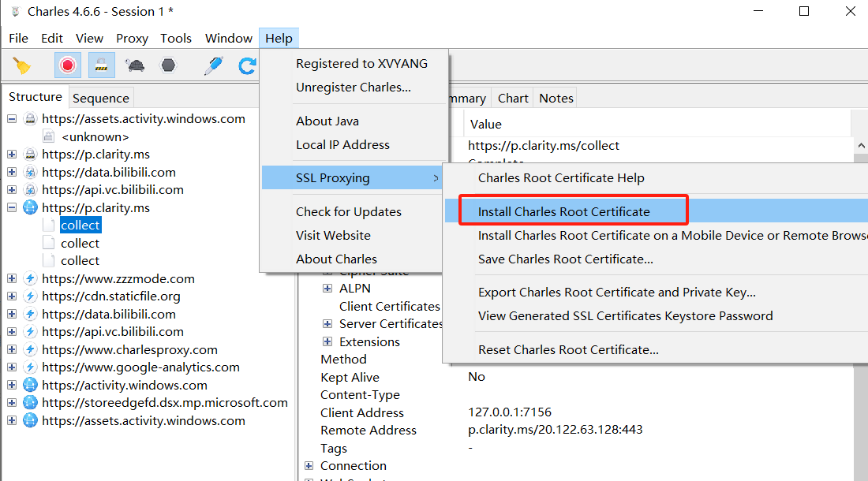Select the highlighted collect request
Image resolution: width=868 pixels, height=481 pixels.
(x=80, y=225)
